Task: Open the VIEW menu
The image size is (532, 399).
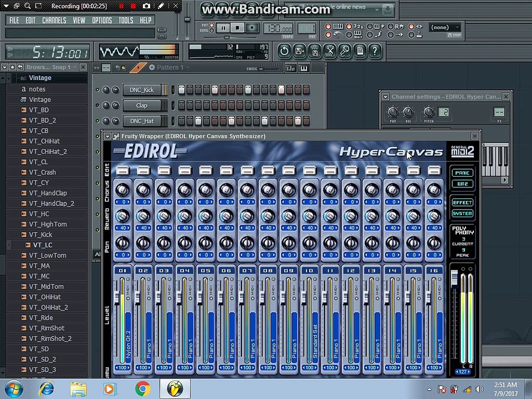Action: click(x=79, y=21)
